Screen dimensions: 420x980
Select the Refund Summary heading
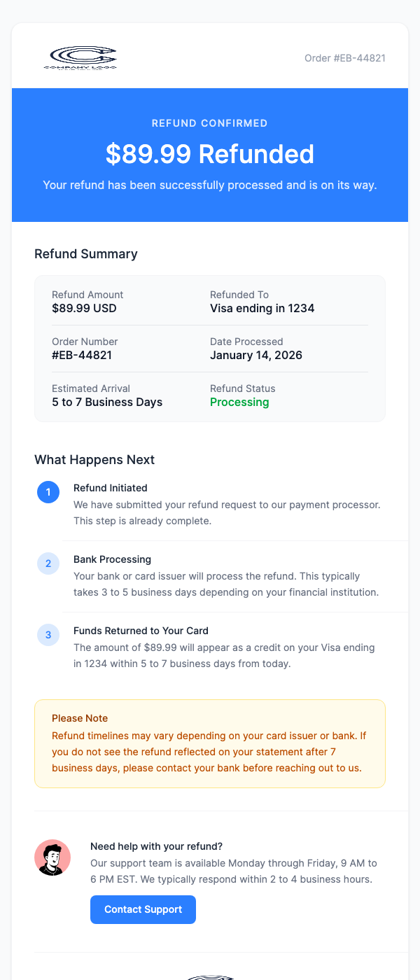click(x=86, y=253)
